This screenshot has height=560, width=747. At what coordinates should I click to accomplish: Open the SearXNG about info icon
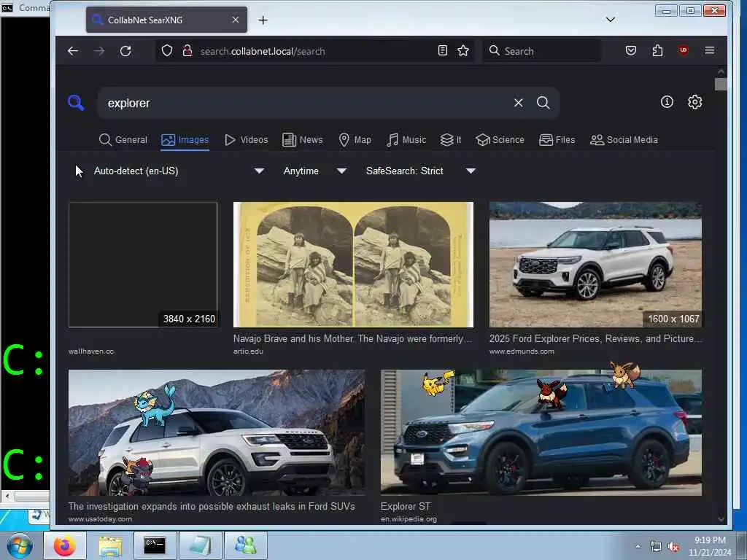click(667, 101)
